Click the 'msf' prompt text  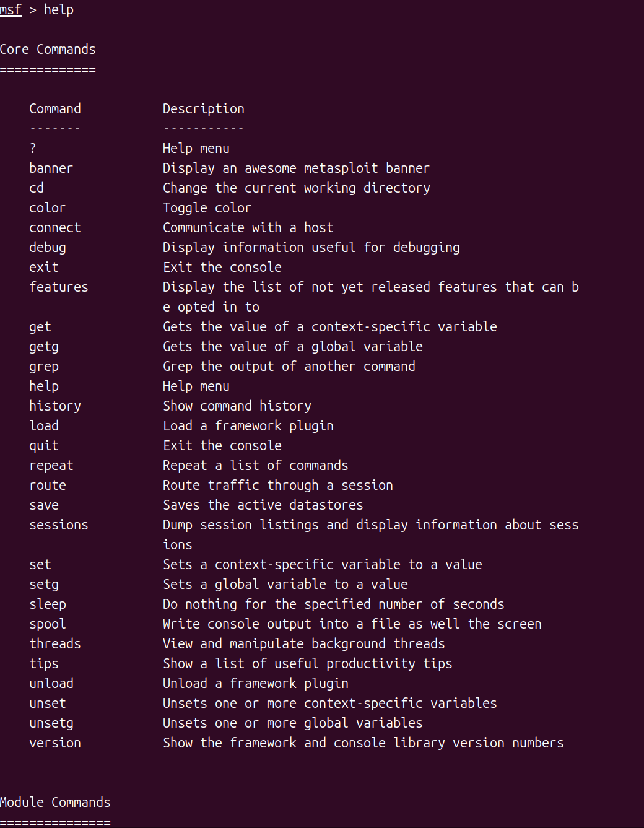[11, 10]
